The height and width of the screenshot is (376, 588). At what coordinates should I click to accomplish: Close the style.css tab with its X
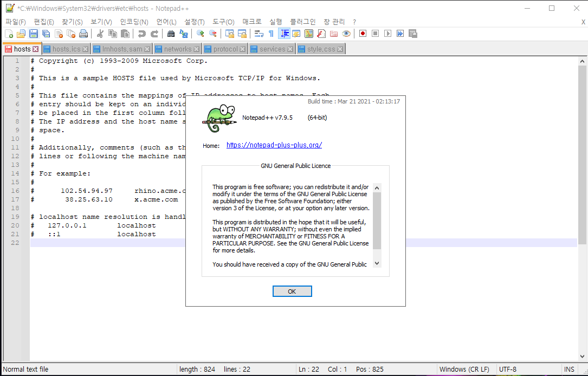[x=340, y=49]
